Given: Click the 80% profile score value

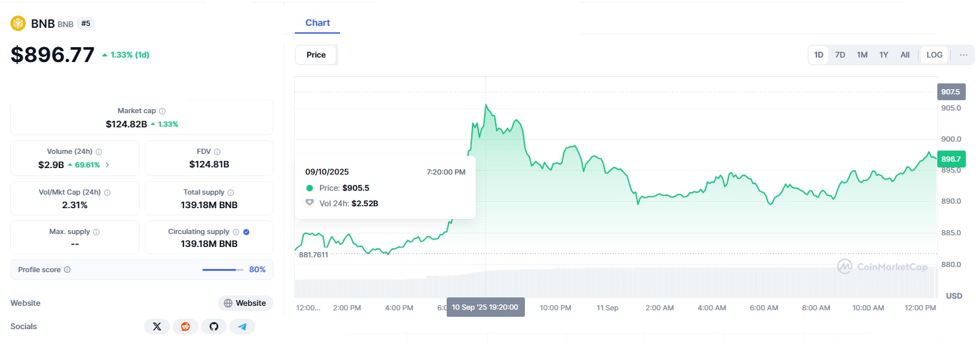Looking at the screenshot, I should 257,270.
